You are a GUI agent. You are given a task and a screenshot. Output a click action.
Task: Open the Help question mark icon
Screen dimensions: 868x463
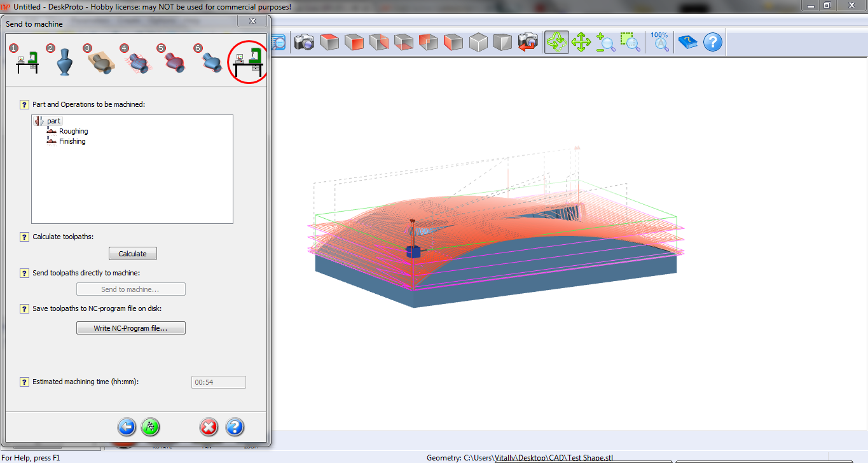tap(713, 42)
